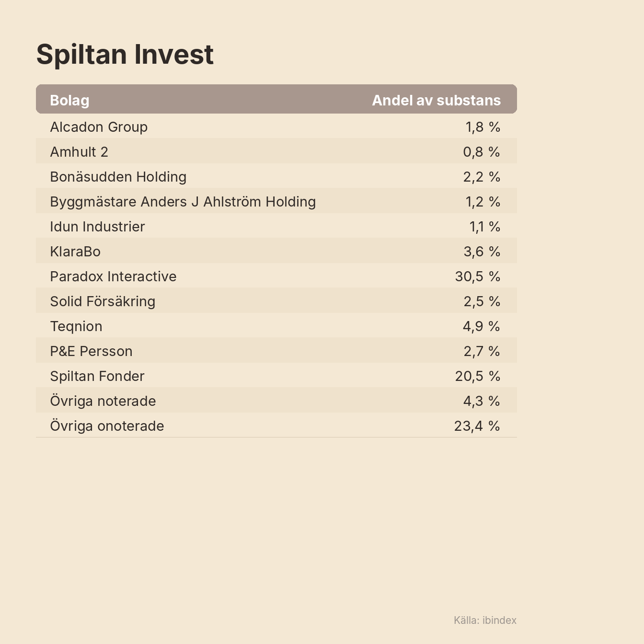Click the 30,5 % value for Paradox
This screenshot has height=644, width=644.
point(478,276)
